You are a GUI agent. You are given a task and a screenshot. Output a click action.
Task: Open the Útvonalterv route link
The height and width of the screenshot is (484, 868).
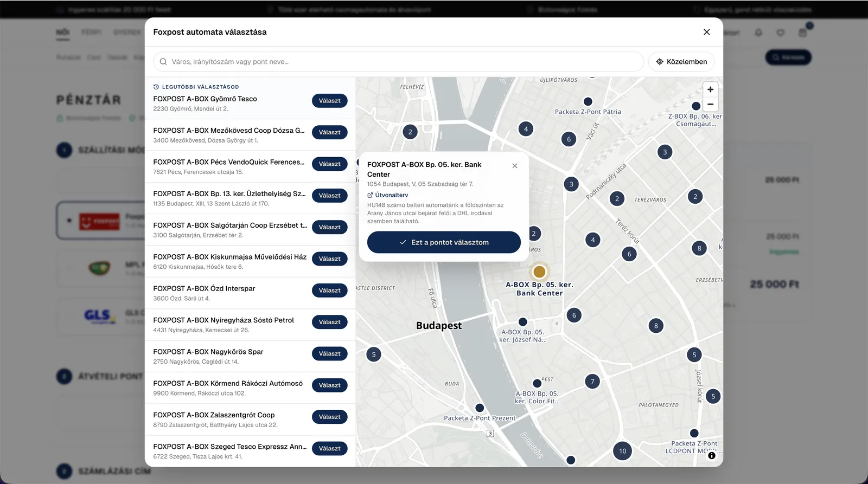coord(388,195)
